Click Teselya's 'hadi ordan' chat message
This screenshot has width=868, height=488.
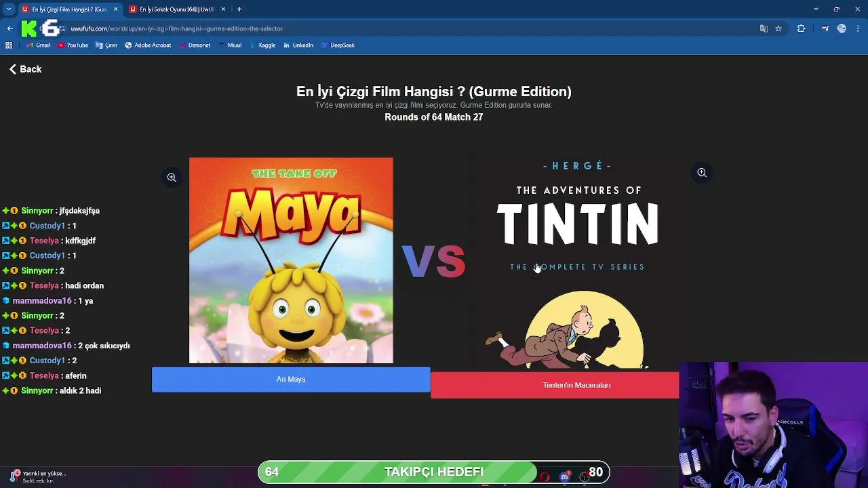click(84, 286)
